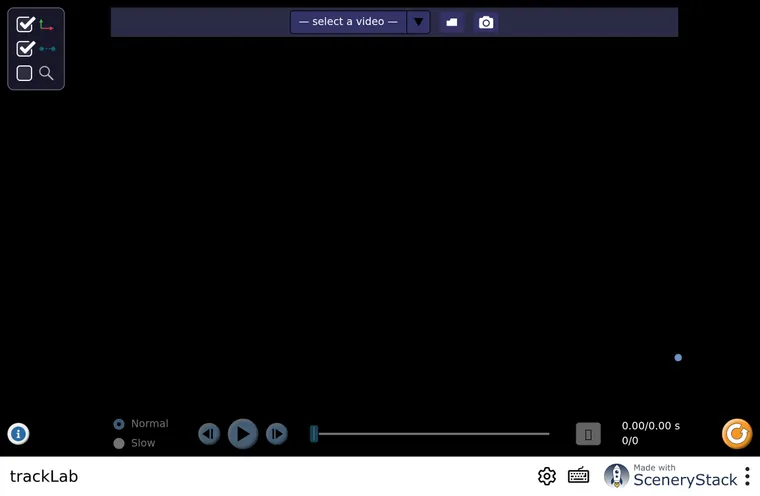Open a video file with folder icon
Viewport: 760px width, 496px height.
(x=452, y=22)
